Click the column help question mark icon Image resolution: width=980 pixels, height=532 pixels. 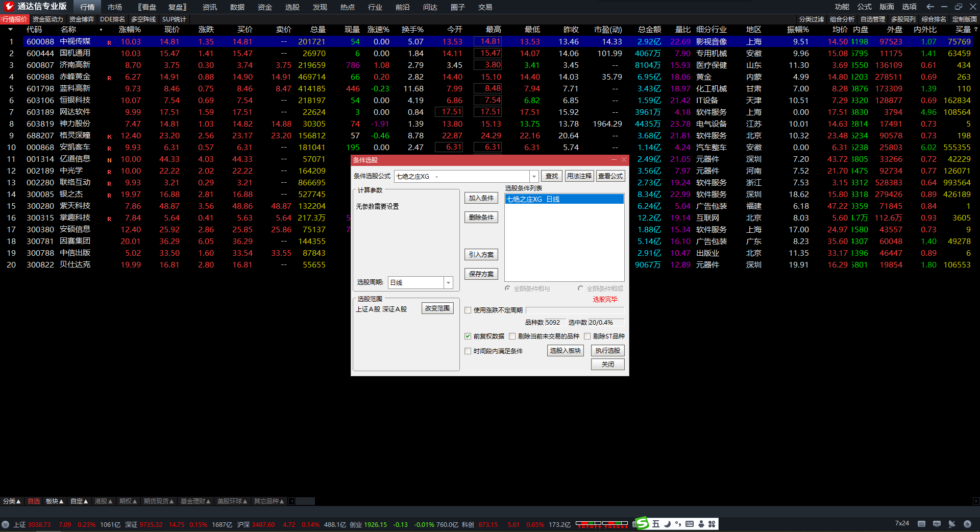click(x=975, y=30)
